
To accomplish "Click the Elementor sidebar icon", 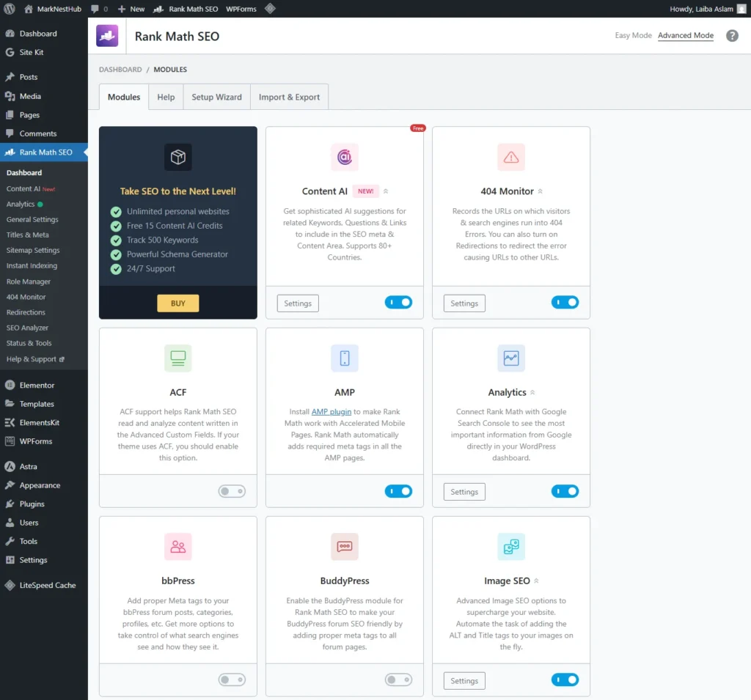I will (x=10, y=385).
